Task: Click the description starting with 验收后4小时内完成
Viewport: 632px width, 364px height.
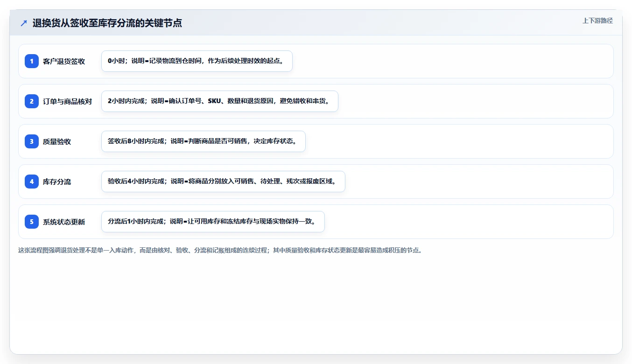Action: click(223, 182)
